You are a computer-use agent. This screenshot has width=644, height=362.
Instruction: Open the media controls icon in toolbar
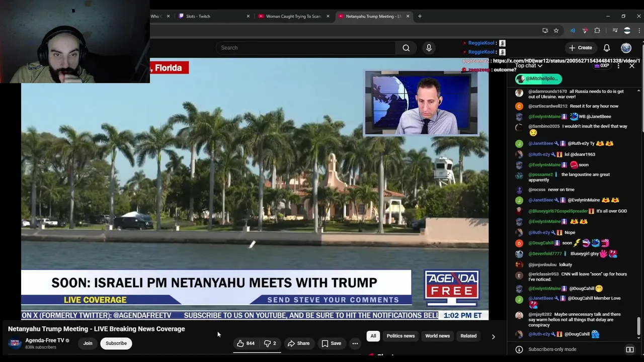pyautogui.click(x=615, y=31)
